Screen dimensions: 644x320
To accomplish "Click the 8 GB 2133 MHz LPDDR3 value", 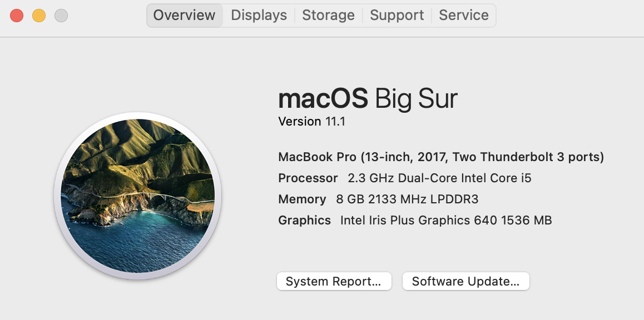I will coord(408,199).
